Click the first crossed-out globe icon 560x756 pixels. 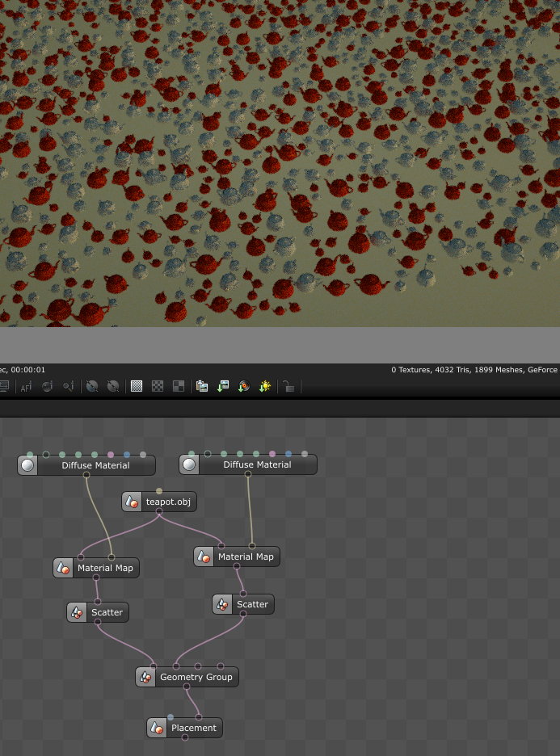tap(92, 386)
